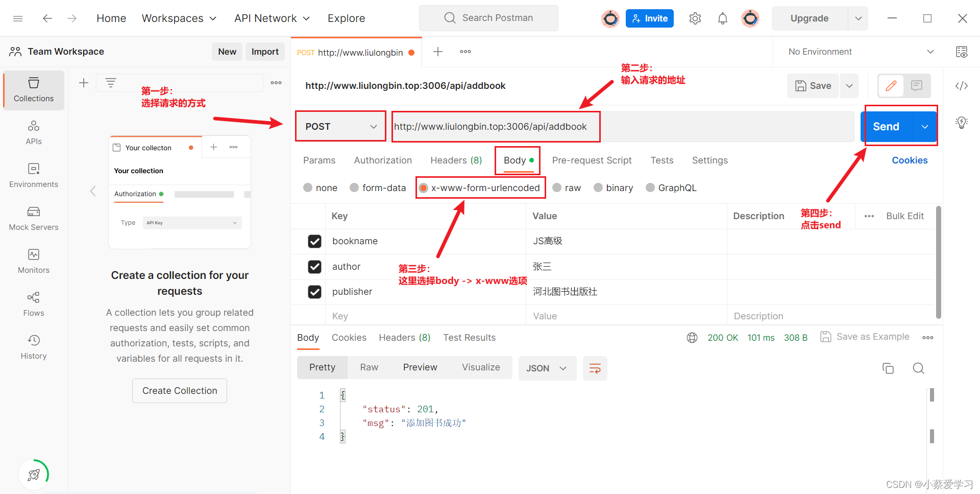The image size is (980, 494).
Task: Uncheck the author row checkbox
Action: point(315,267)
